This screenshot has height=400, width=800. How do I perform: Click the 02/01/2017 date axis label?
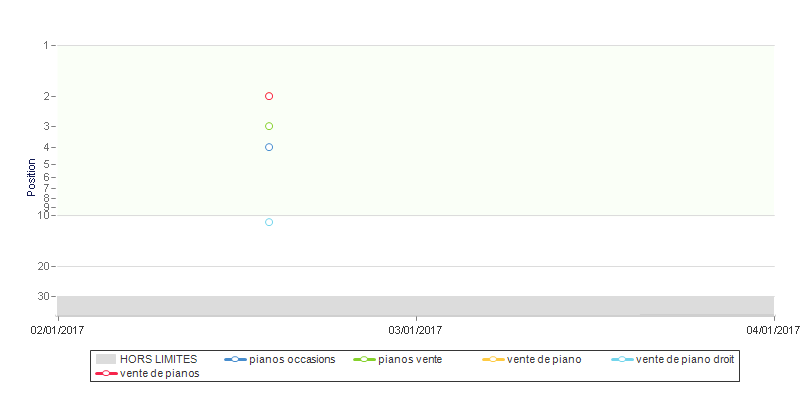tap(57, 331)
